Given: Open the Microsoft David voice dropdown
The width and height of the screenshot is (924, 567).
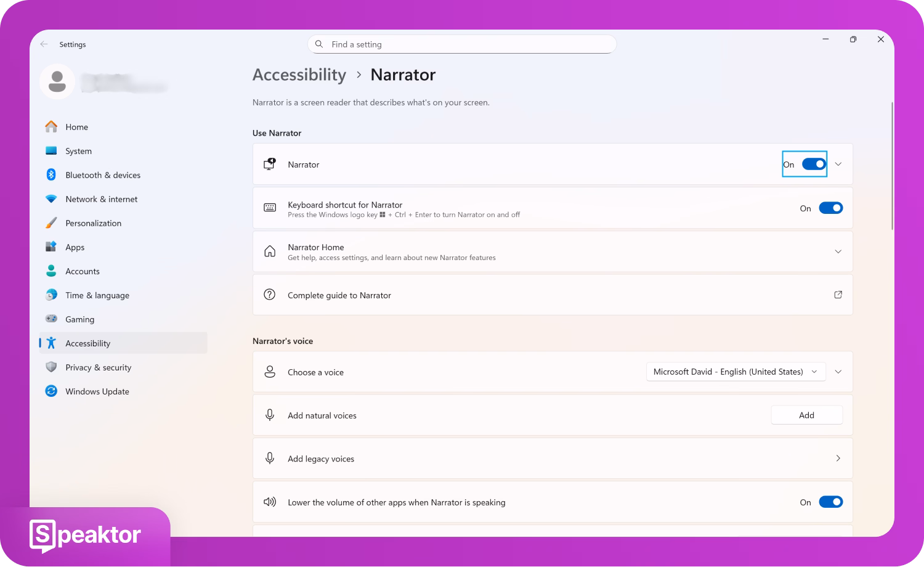Looking at the screenshot, I should coord(736,372).
